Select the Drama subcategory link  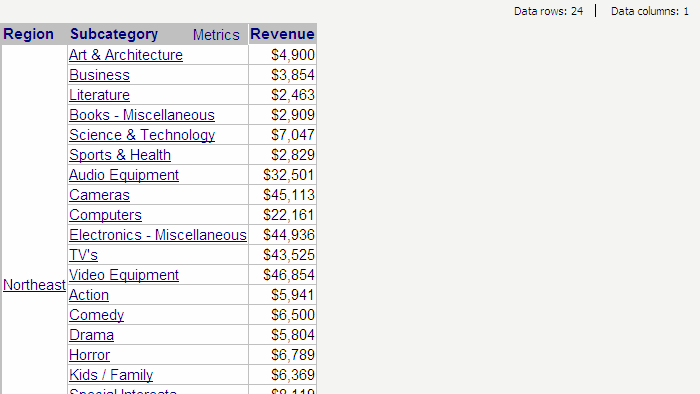(x=92, y=335)
